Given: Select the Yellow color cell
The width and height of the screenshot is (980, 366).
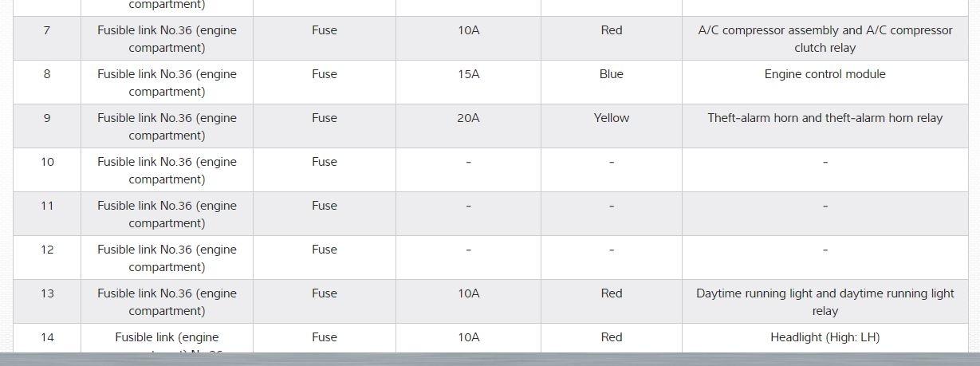Looking at the screenshot, I should click(x=611, y=118).
